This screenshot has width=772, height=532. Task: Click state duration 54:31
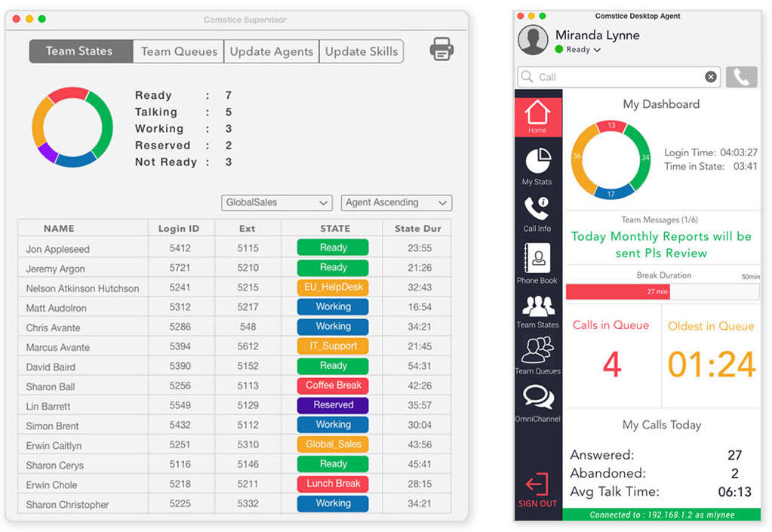pos(420,366)
